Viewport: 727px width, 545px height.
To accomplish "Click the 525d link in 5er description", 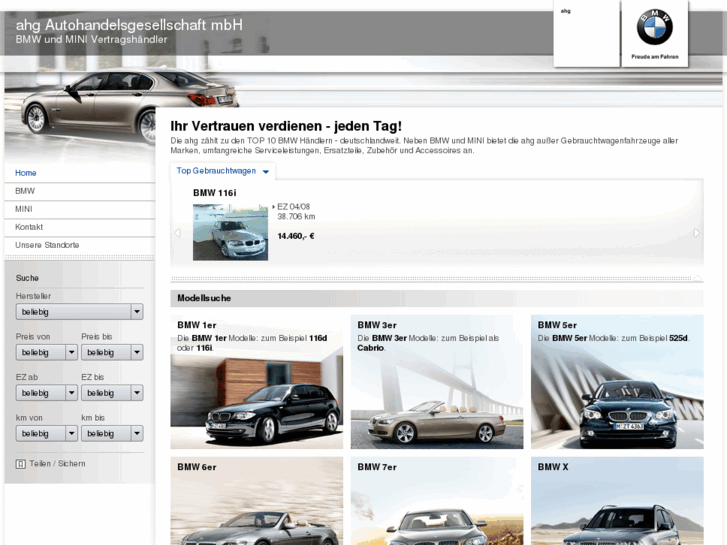I will click(x=678, y=338).
